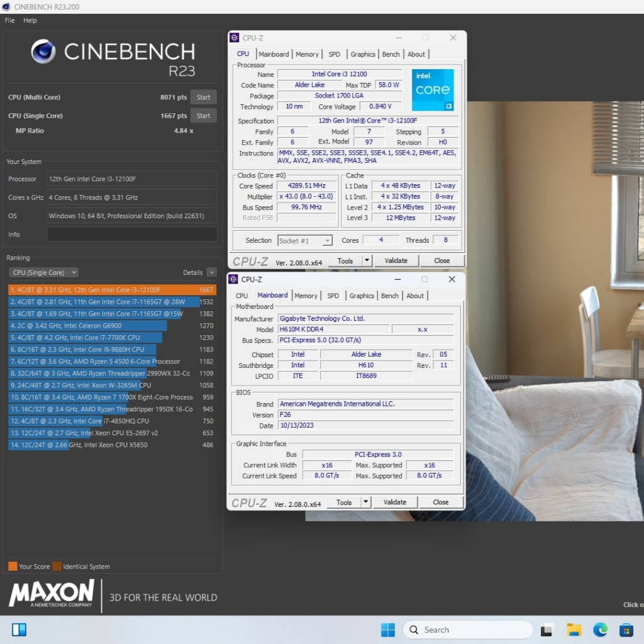Open Task View from the taskbar
The width and height of the screenshot is (644, 644).
tap(547, 630)
